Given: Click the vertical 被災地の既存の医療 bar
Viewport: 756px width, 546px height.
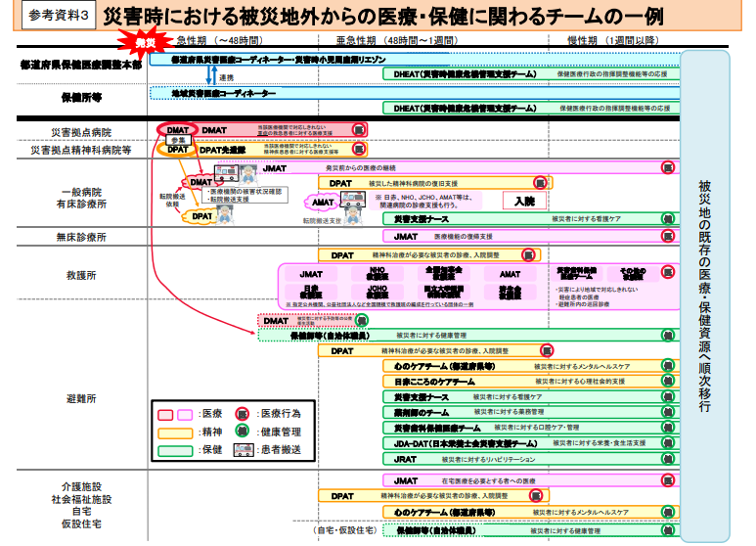Looking at the screenshot, I should click(704, 296).
